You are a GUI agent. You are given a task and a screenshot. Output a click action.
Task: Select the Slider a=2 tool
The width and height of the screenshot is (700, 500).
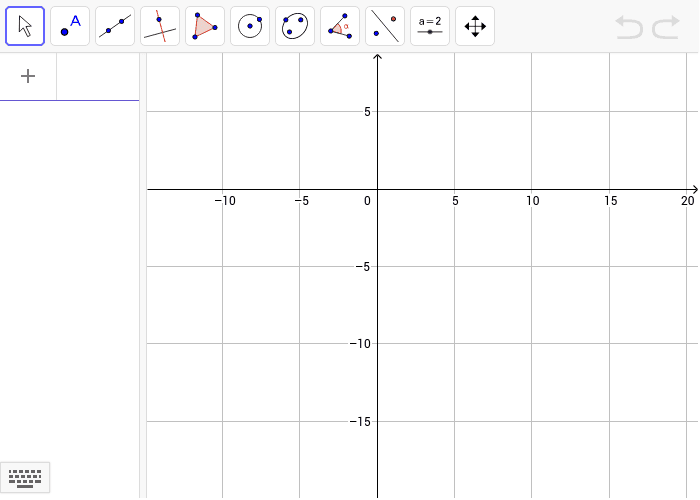pos(430,26)
